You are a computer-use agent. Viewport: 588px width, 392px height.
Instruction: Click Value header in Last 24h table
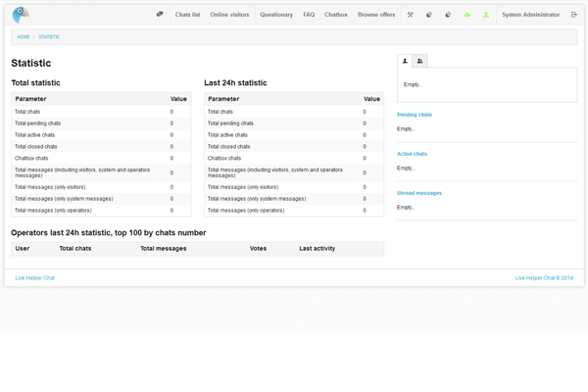click(x=371, y=99)
